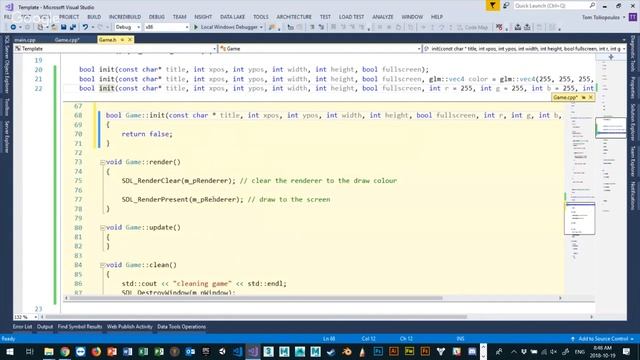This screenshot has width=640, height=360.
Task: Open the ANALYZE menu
Action: pos(382,17)
